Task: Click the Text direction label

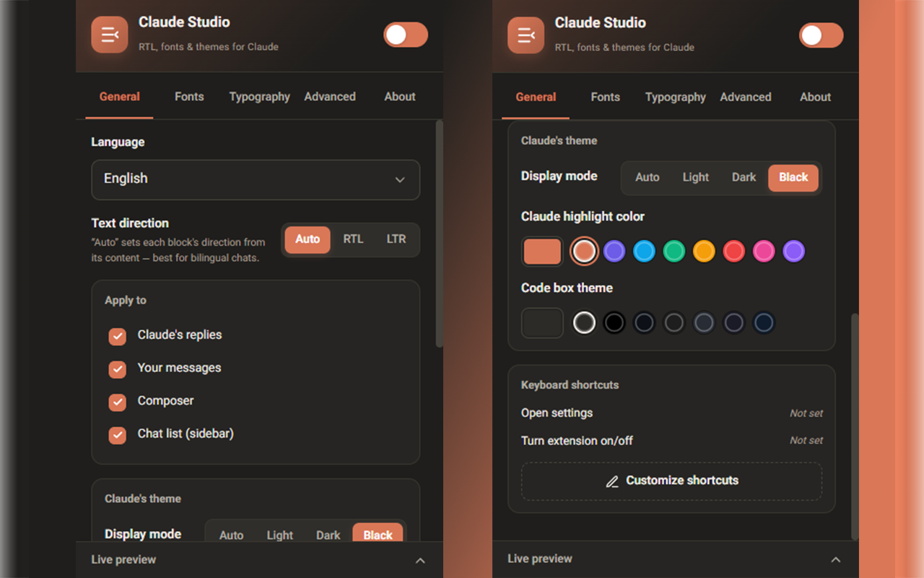Action: 130,223
